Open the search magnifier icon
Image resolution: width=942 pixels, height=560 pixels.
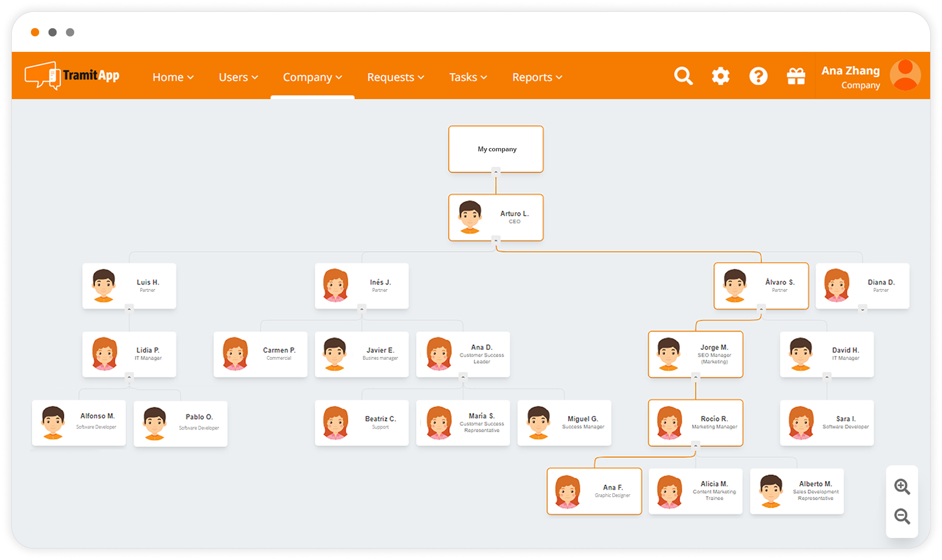point(683,76)
